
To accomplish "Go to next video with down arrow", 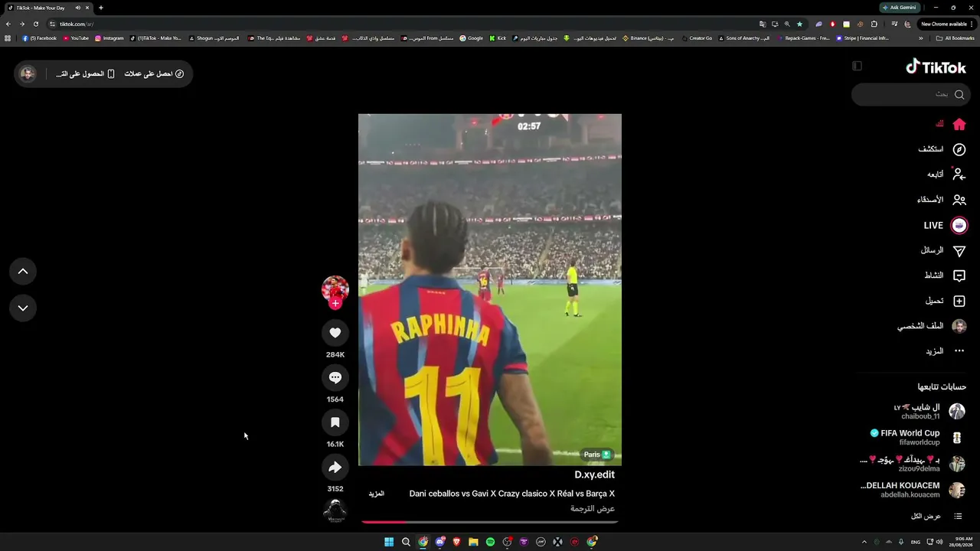I will click(x=23, y=308).
